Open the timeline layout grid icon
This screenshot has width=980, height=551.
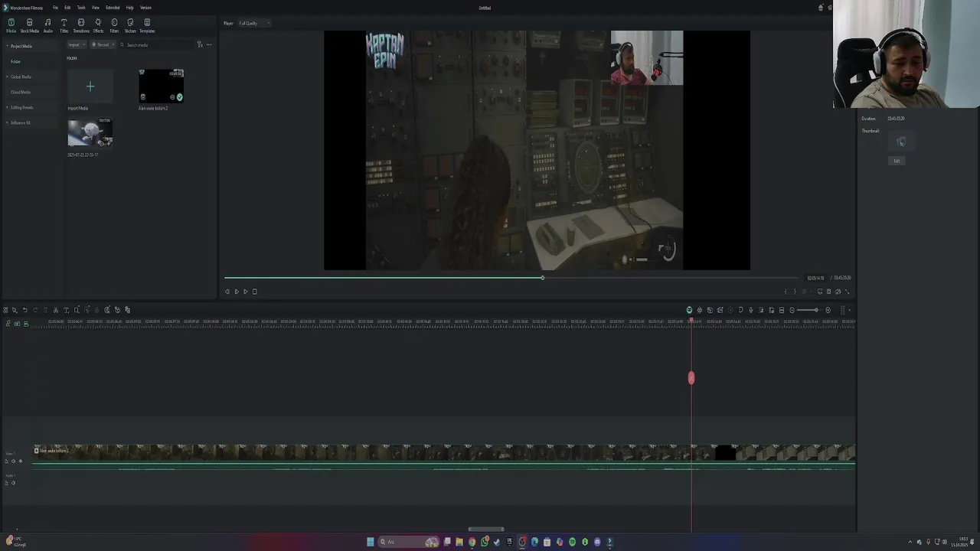(x=5, y=310)
